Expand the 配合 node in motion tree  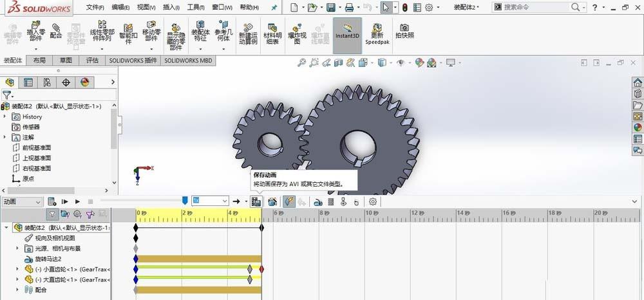17,290
